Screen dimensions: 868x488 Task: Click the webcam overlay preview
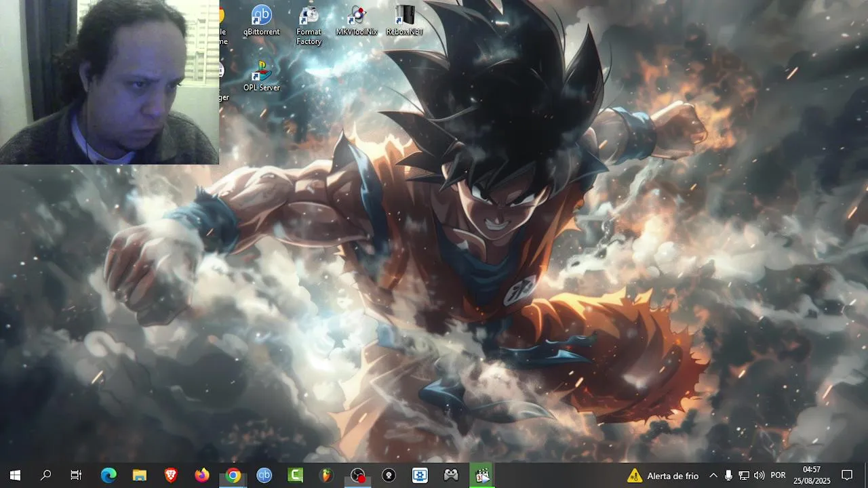pos(109,82)
